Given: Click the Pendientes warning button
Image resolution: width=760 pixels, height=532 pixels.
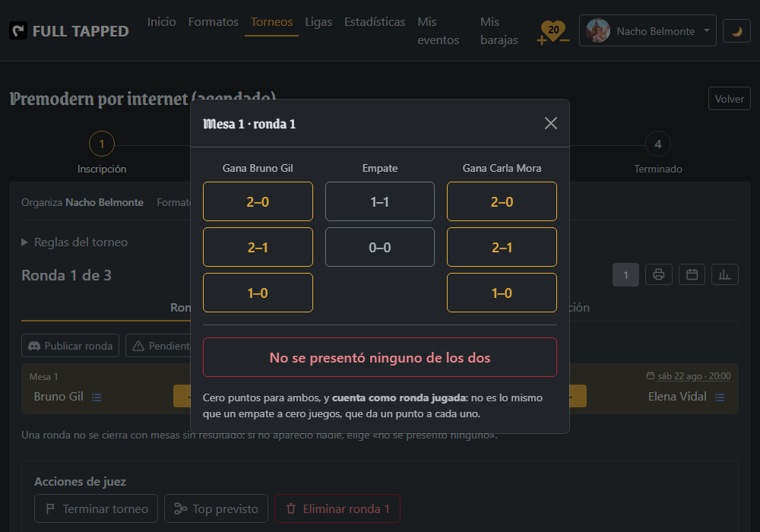Looking at the screenshot, I should point(159,346).
